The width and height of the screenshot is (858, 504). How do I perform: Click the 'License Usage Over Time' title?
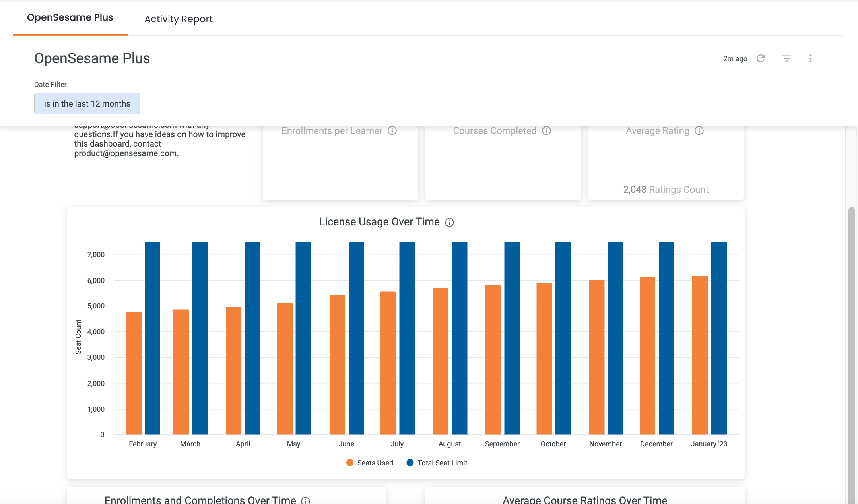(379, 222)
